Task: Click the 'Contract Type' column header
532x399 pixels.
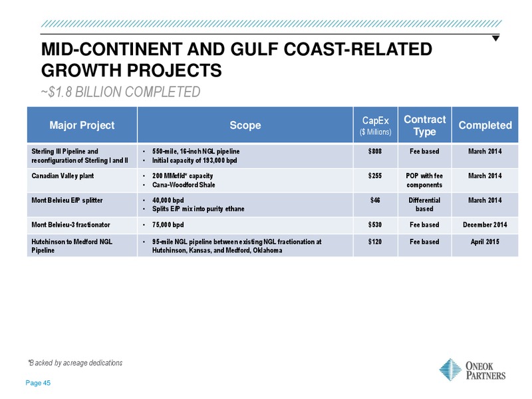Action: point(425,125)
